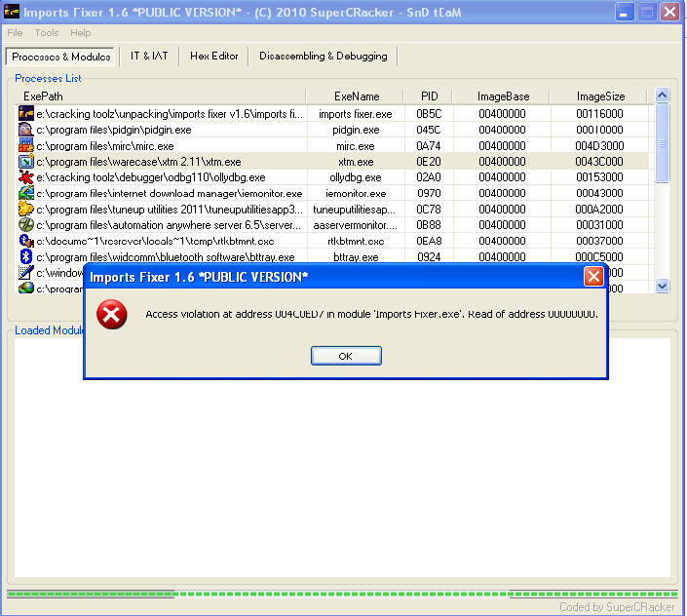Click OK in the access violation dialog

[346, 356]
